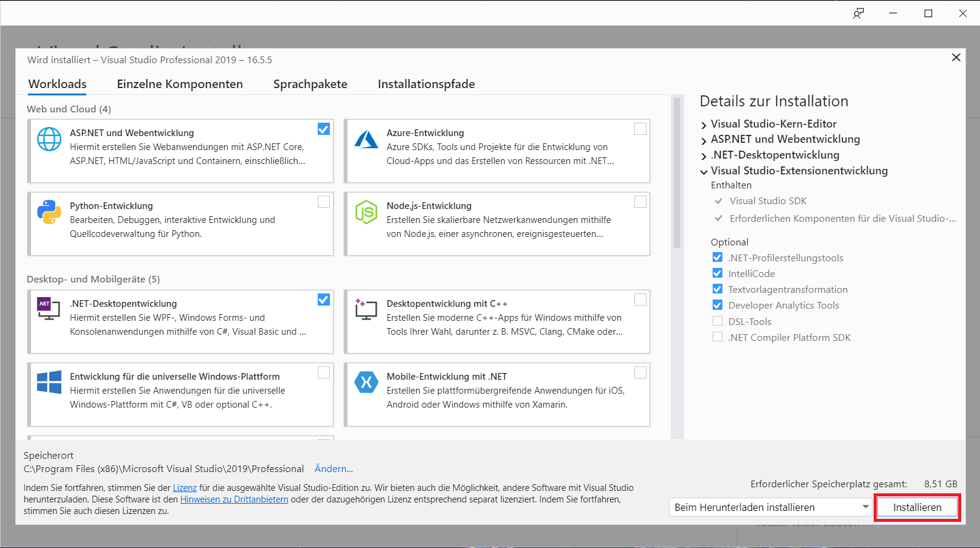The width and height of the screenshot is (980, 548).
Task: Click the Optional section label
Action: [730, 242]
